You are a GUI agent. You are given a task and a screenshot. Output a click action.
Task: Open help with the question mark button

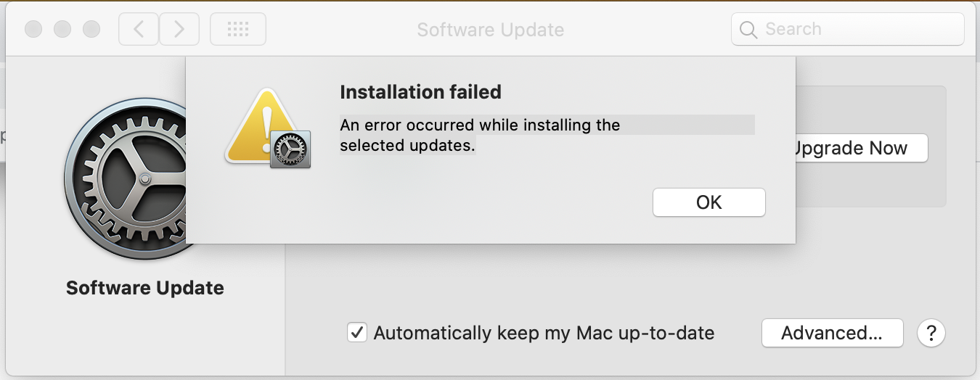click(931, 333)
